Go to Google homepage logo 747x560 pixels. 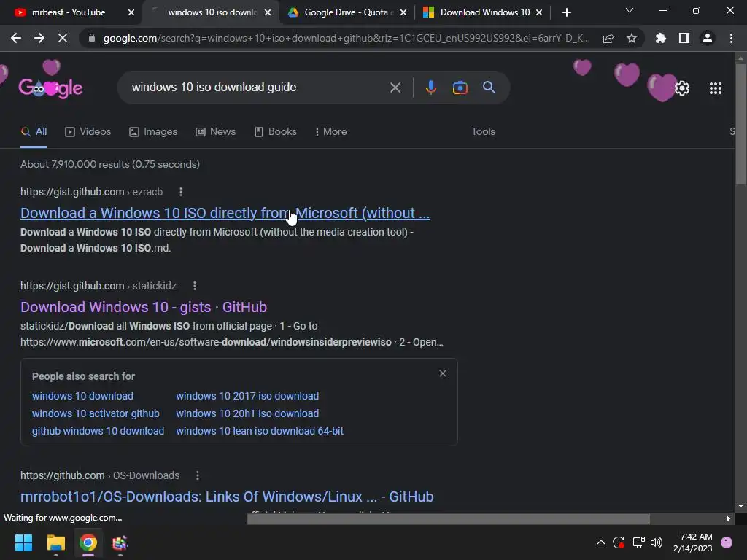coord(50,87)
